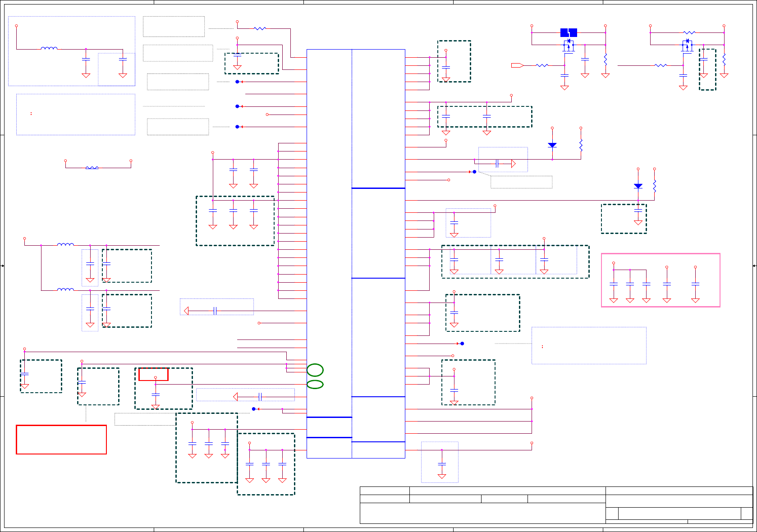Click the lower green ellipse marker
The width and height of the screenshot is (757, 532).
coord(315,385)
